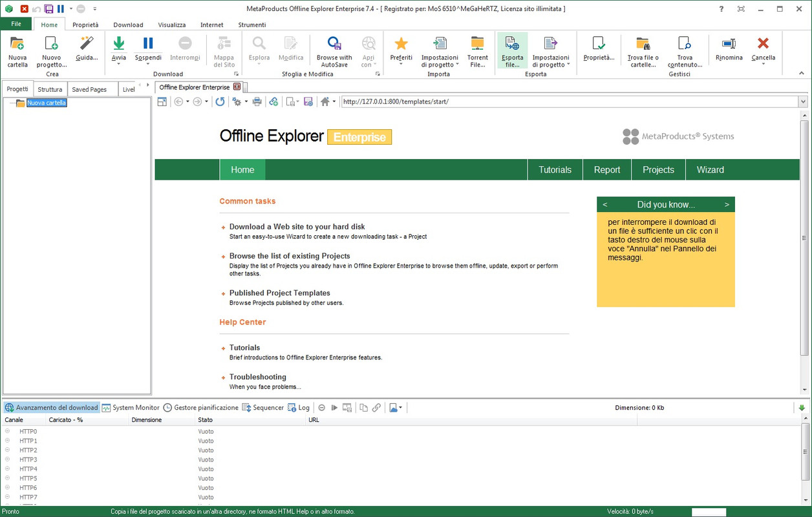Open the Gestore pianificazione panel
The width and height of the screenshot is (812, 517).
[x=200, y=408]
